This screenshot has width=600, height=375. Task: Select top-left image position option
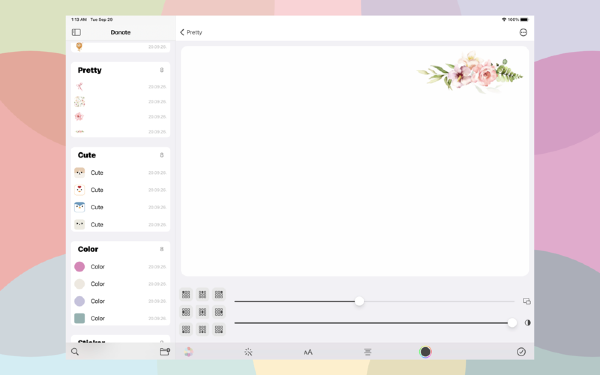186,294
